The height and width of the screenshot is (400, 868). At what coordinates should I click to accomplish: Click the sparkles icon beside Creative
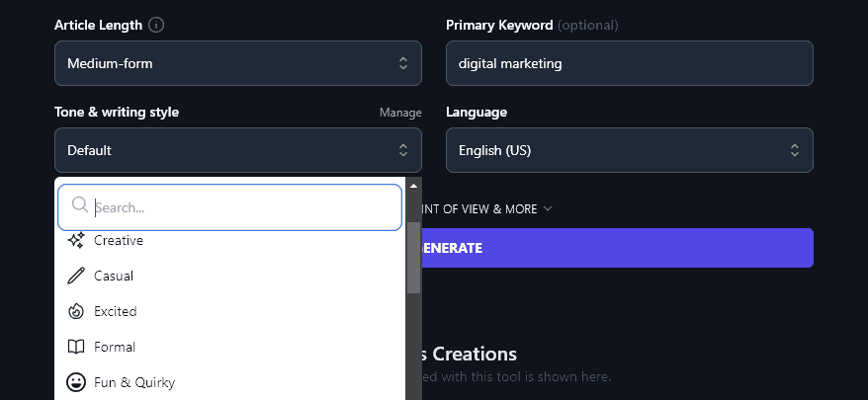[76, 240]
